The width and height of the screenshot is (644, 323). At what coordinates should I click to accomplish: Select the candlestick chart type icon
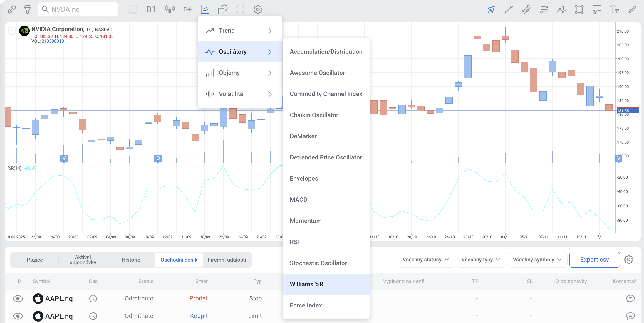pos(170,9)
